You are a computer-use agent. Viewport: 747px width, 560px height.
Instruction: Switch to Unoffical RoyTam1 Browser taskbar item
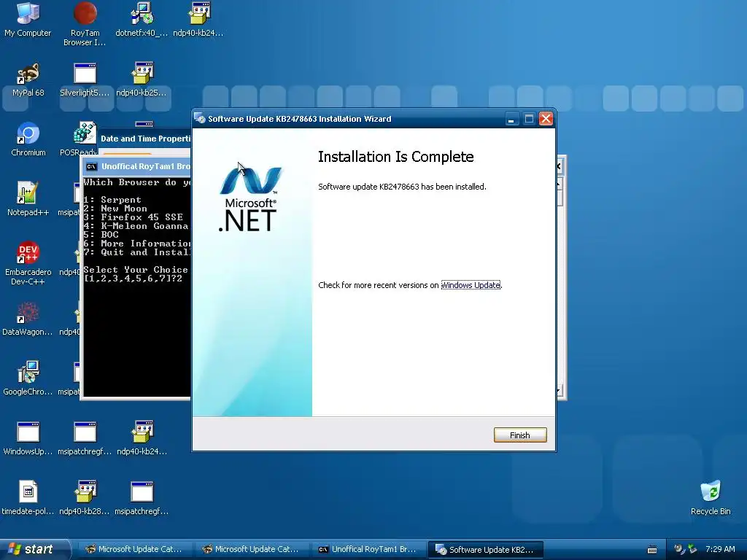coord(368,549)
